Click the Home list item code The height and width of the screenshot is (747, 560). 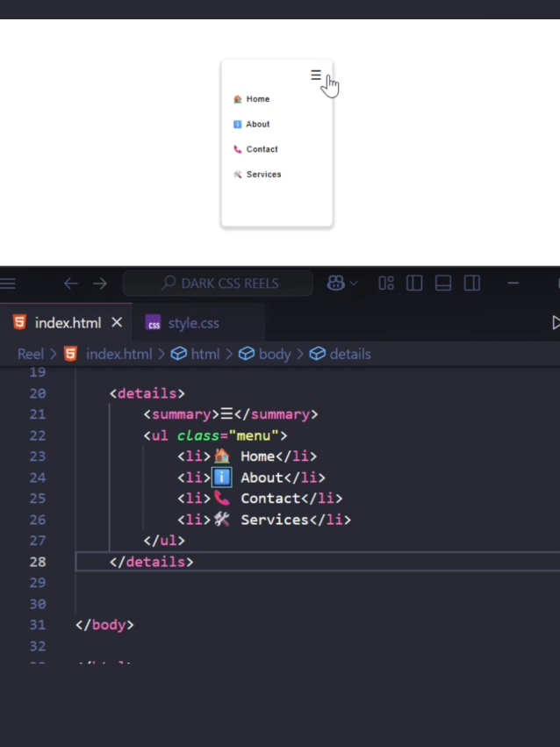pos(248,456)
